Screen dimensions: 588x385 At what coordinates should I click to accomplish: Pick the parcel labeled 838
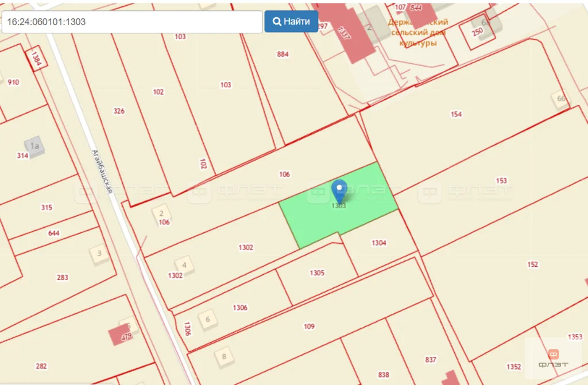click(x=383, y=375)
